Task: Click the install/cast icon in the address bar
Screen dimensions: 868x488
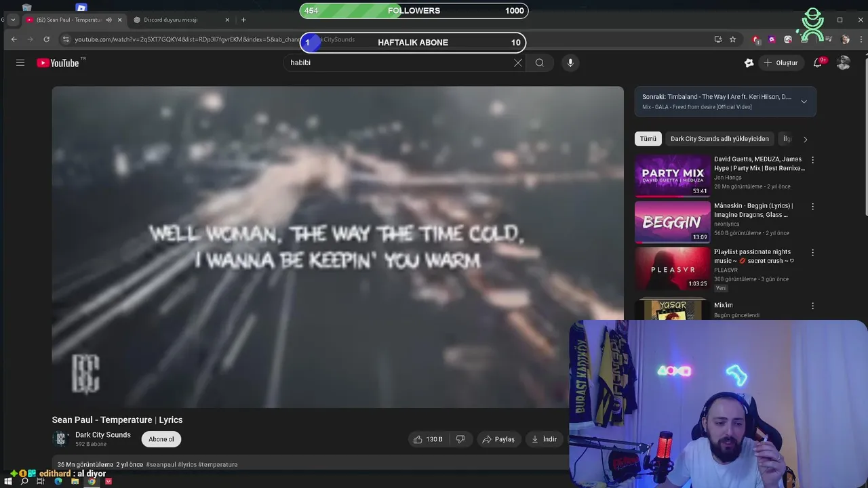Action: point(718,39)
